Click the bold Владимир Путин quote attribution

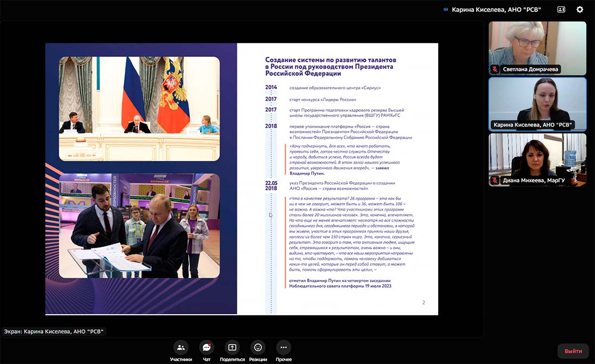tap(307, 173)
